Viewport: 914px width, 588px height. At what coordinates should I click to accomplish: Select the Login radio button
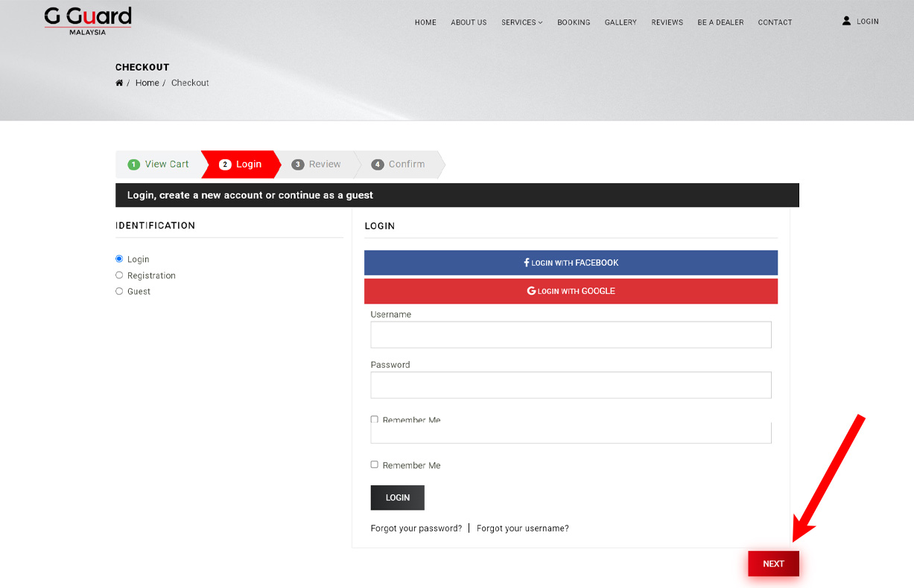pos(119,259)
